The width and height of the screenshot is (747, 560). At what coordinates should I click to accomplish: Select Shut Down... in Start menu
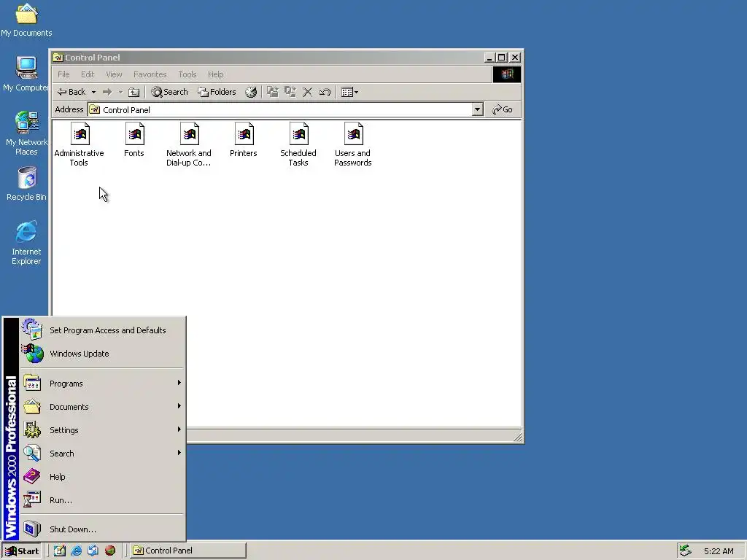(x=101, y=529)
